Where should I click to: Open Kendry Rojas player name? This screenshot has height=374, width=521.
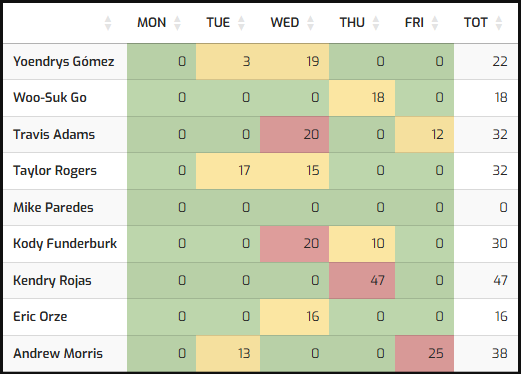point(52,281)
